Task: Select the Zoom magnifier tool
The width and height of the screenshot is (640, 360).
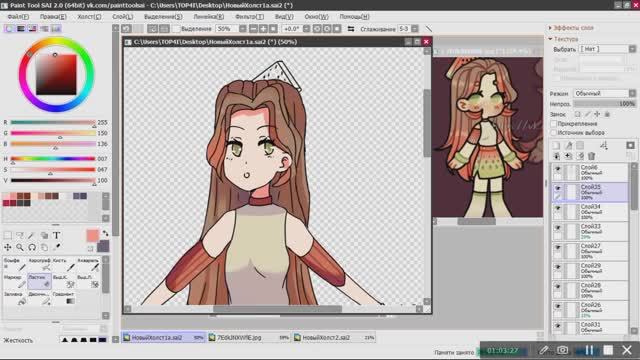Action: [x=20, y=247]
